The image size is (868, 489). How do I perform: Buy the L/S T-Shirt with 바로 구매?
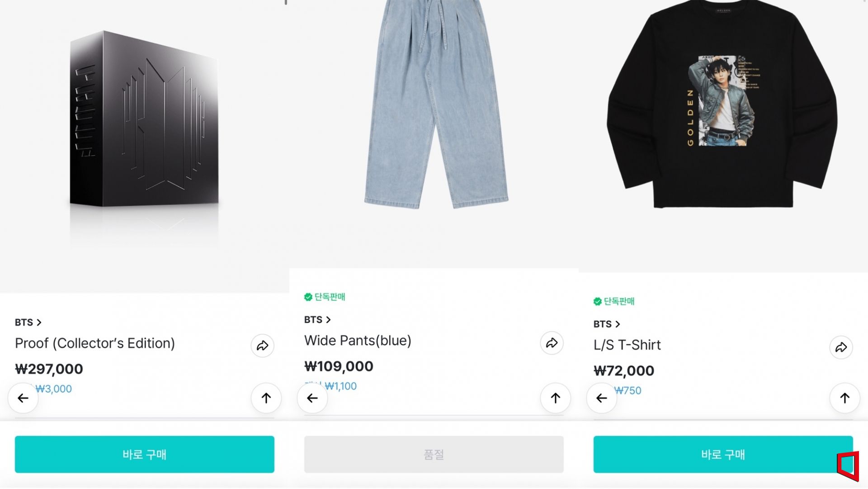click(722, 454)
